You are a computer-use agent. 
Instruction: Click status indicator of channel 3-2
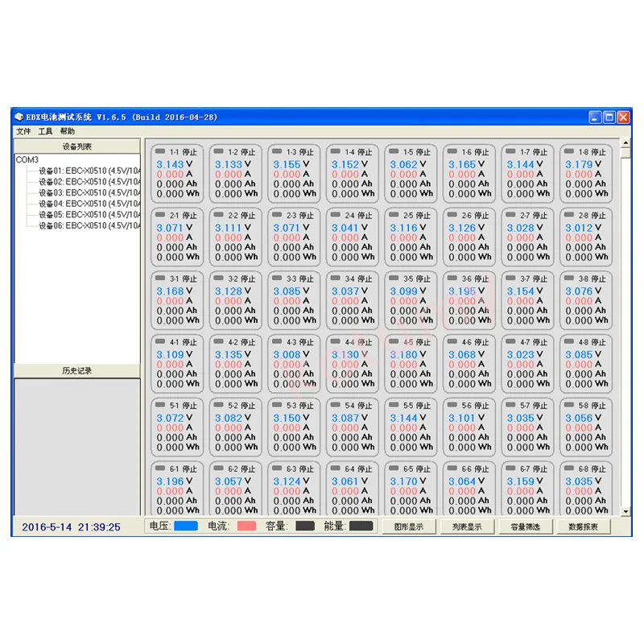pyautogui.click(x=218, y=278)
